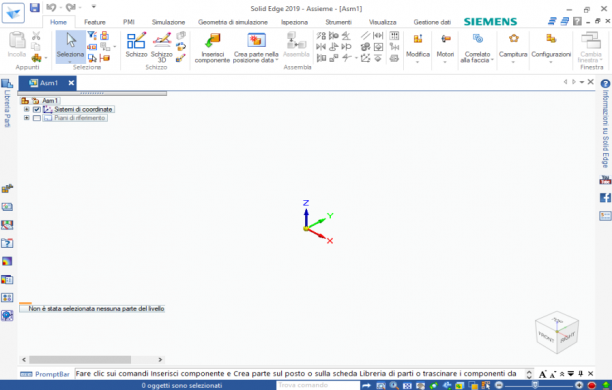Decrease PromptBar font size with small A
612x390 pixels.
pyautogui.click(x=553, y=374)
